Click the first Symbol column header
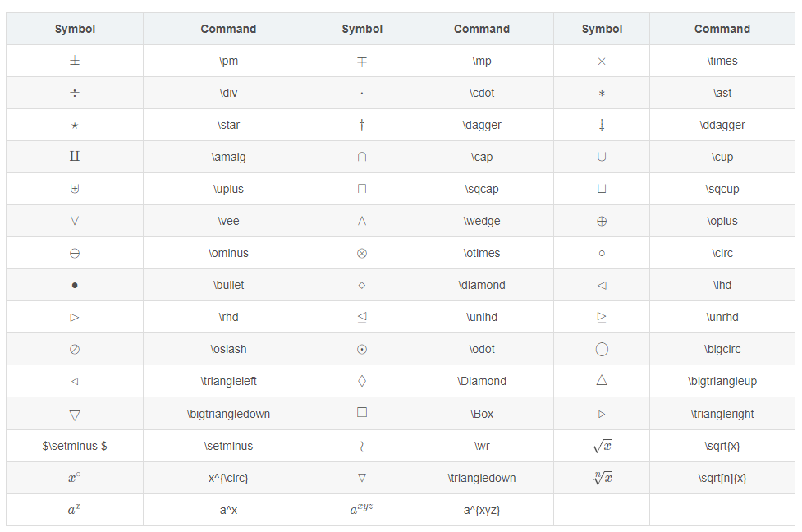 click(x=75, y=30)
